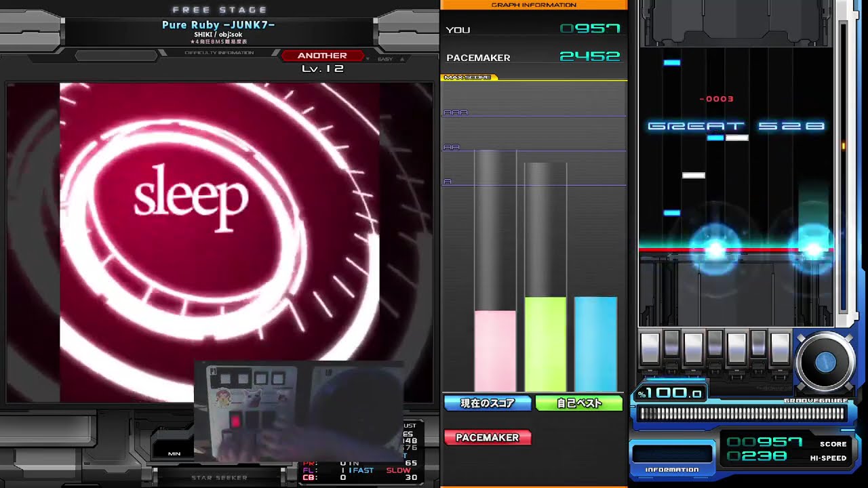Click the -0003 score difference text
The width and height of the screenshot is (868, 488).
click(x=716, y=99)
